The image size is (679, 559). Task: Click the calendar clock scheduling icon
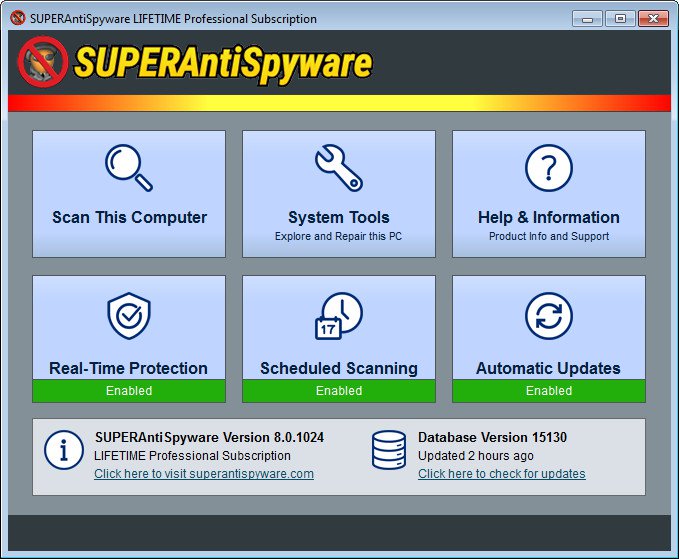[x=339, y=317]
